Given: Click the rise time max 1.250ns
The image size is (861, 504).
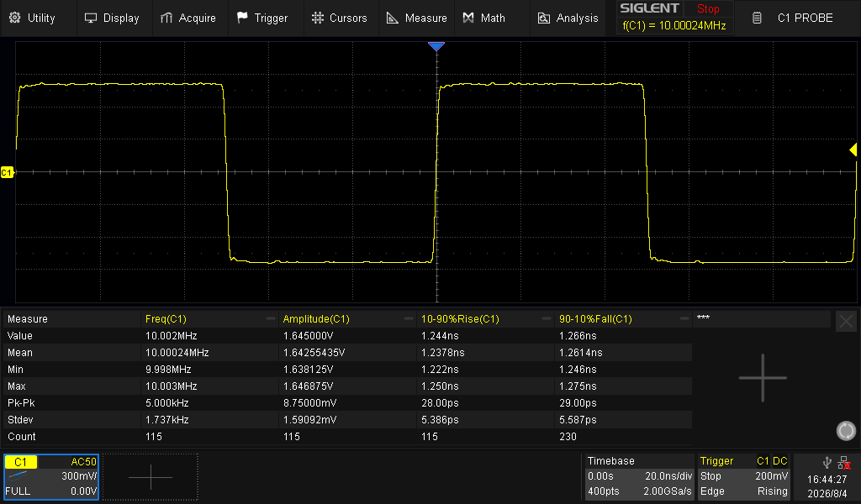Looking at the screenshot, I should pyautogui.click(x=440, y=386).
